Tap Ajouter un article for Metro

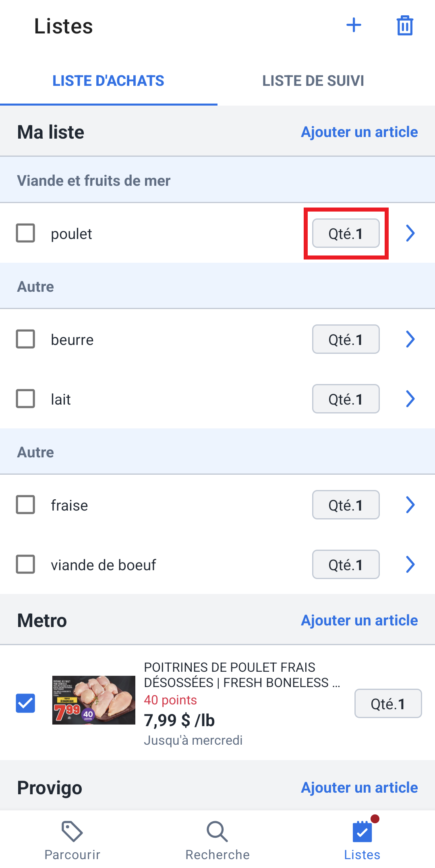coord(359,620)
